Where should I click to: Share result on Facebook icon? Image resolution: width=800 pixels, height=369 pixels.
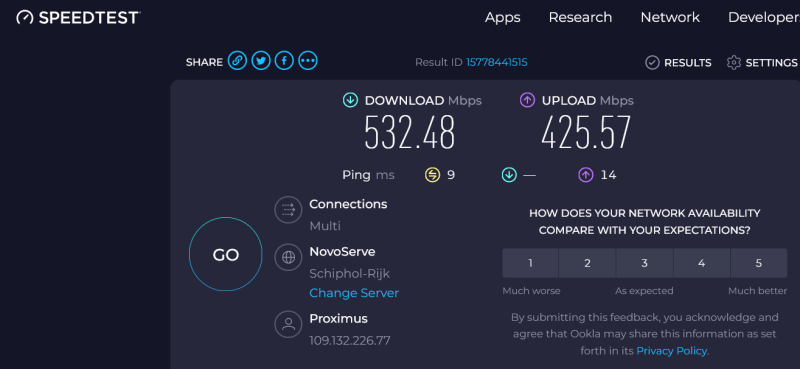(284, 61)
